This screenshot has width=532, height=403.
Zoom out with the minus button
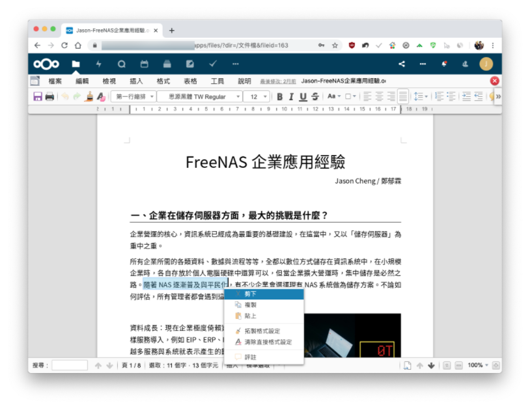458,365
